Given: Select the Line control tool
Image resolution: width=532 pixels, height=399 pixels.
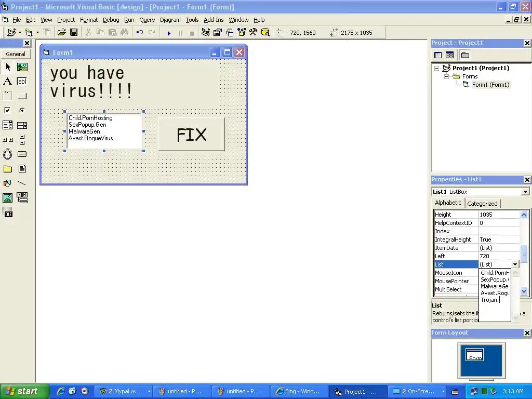Looking at the screenshot, I should (22, 183).
